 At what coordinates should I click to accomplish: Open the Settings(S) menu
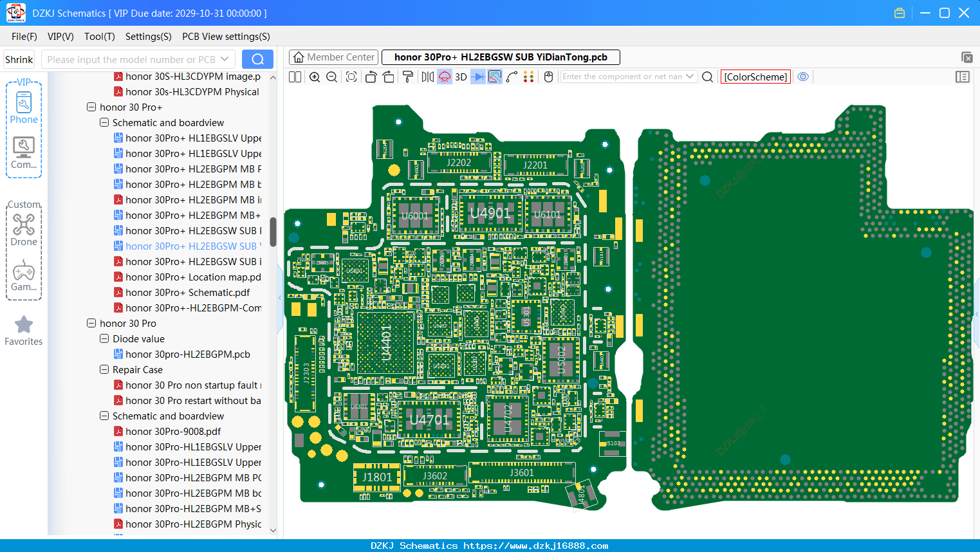pos(149,37)
